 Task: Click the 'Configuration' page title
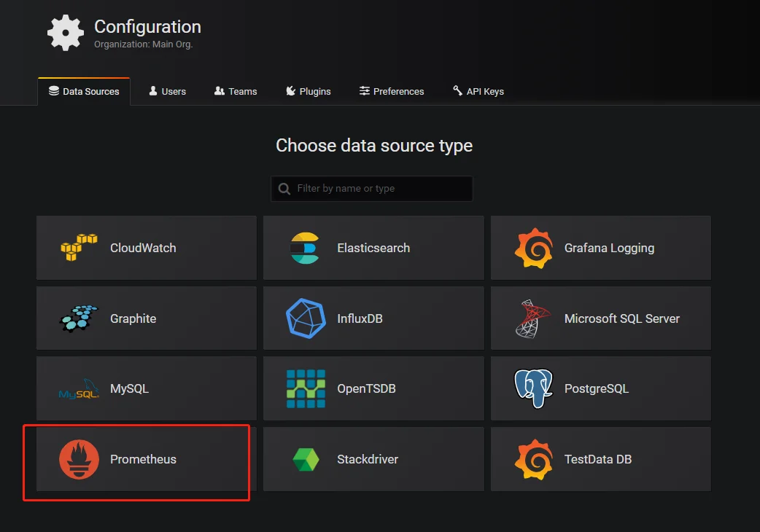(x=147, y=27)
